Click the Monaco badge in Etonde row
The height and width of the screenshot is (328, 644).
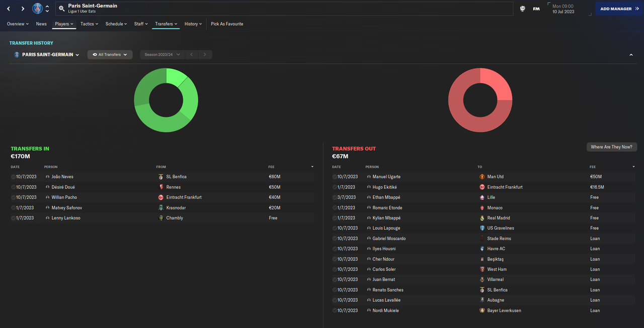pyautogui.click(x=482, y=208)
